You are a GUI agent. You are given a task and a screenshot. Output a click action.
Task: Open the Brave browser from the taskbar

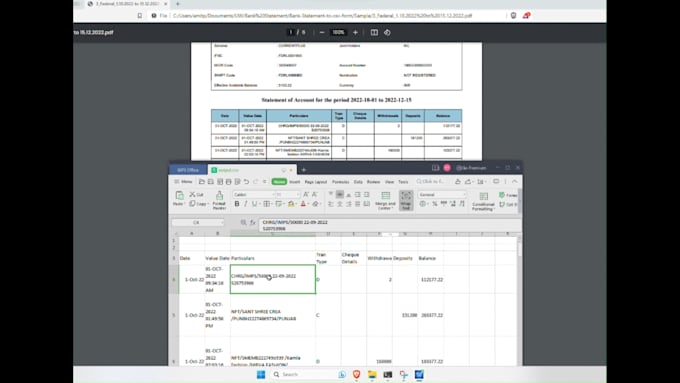[356, 374]
